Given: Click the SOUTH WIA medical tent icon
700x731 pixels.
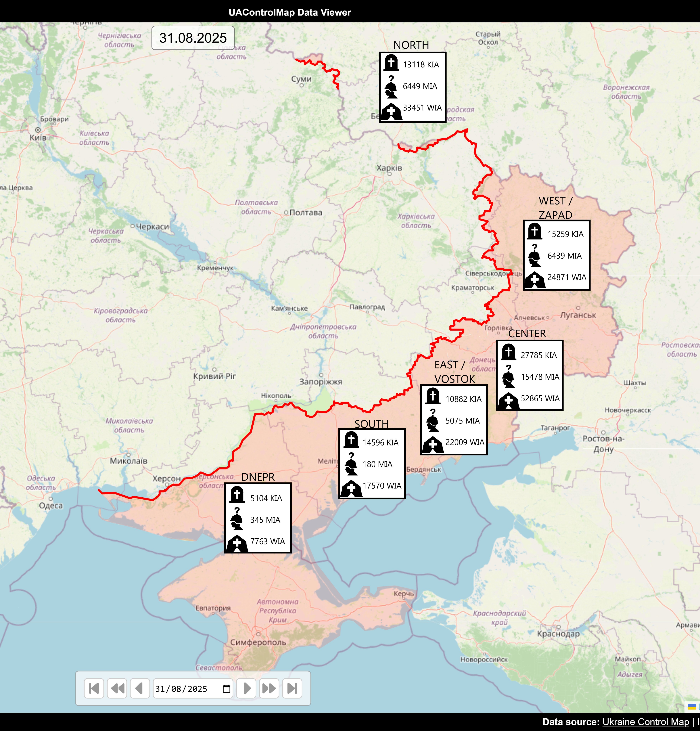Looking at the screenshot, I should click(351, 488).
